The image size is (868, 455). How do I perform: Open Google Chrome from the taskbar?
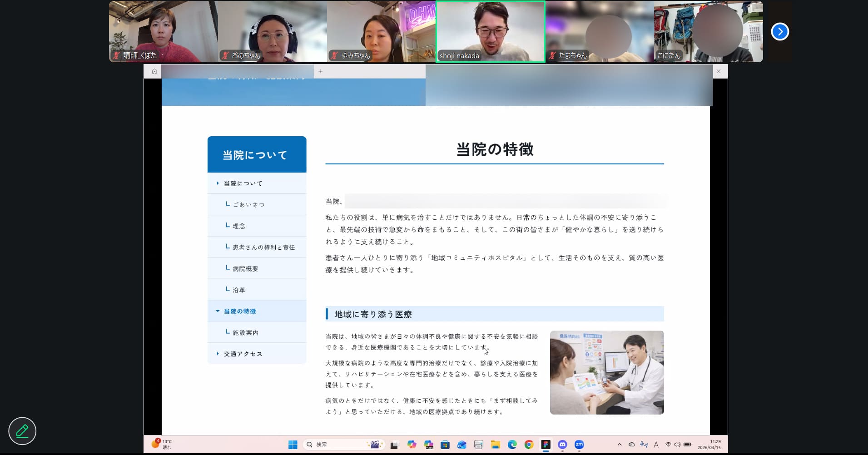(x=529, y=445)
